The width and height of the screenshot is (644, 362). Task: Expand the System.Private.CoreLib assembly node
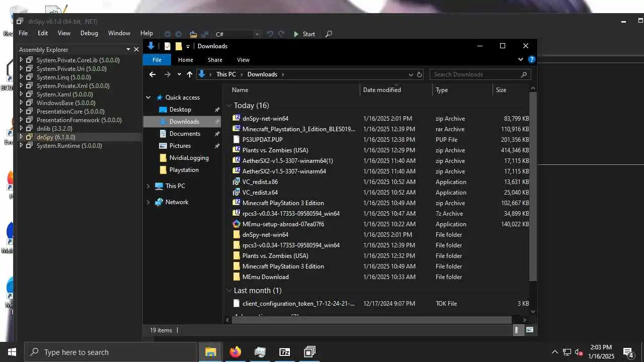click(22, 60)
